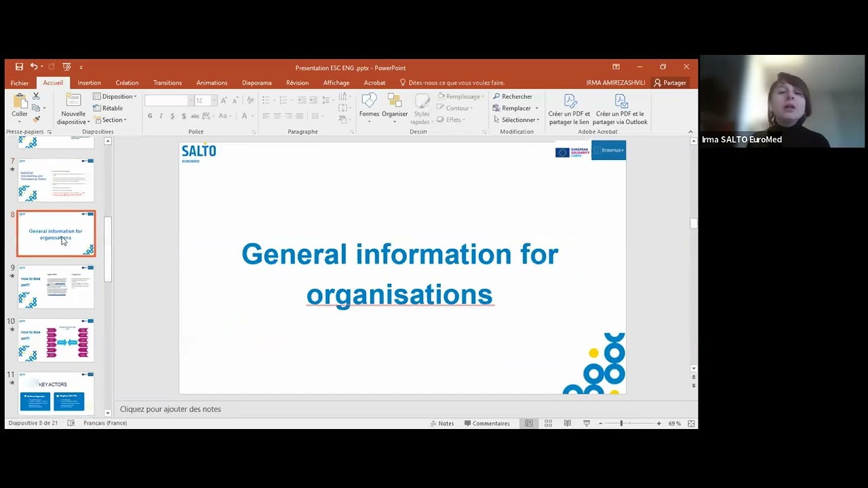This screenshot has width=868, height=488.
Task: Click the Rechercher find button
Action: (x=513, y=96)
